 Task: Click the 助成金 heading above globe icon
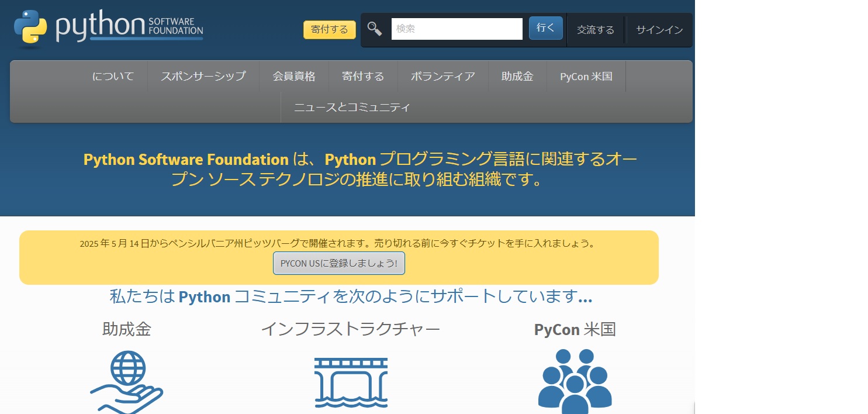pyautogui.click(x=127, y=329)
